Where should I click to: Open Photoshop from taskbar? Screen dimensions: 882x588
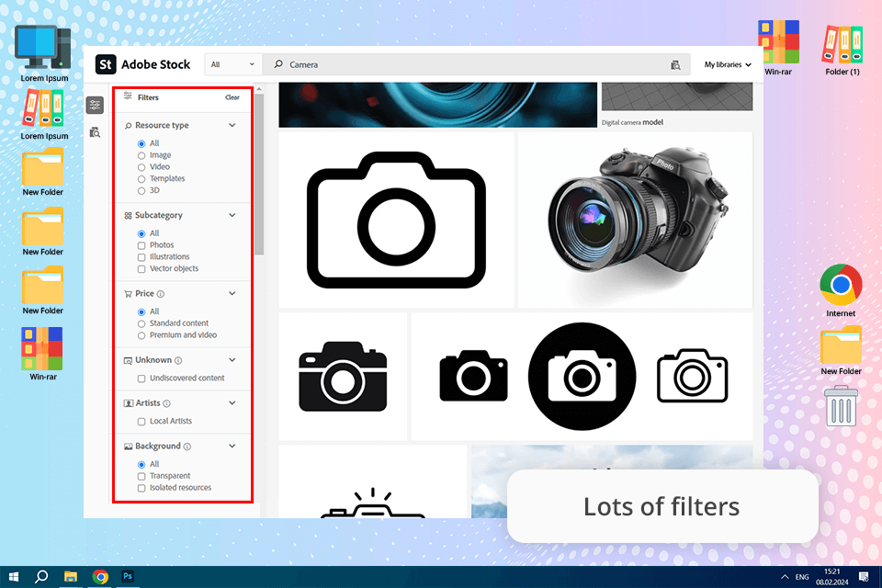pos(128,576)
